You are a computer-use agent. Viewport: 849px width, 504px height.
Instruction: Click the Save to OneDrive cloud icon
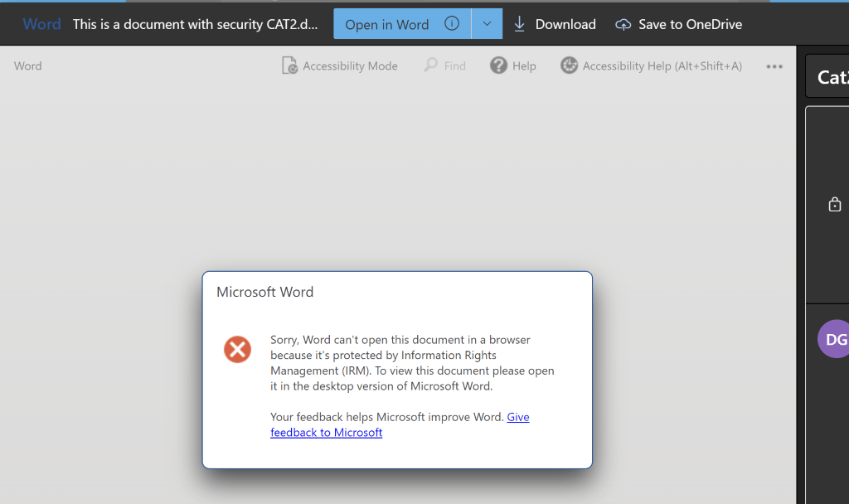[x=623, y=25]
